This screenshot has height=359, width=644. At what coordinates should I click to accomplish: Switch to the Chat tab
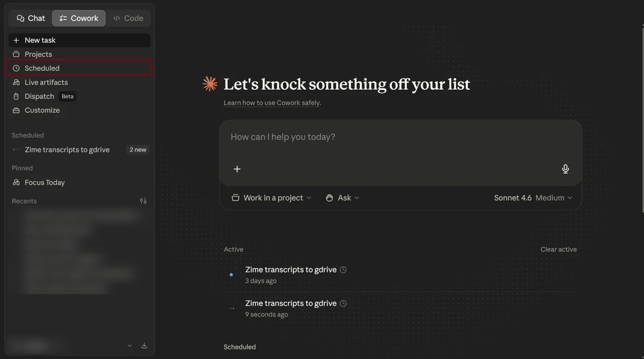31,18
